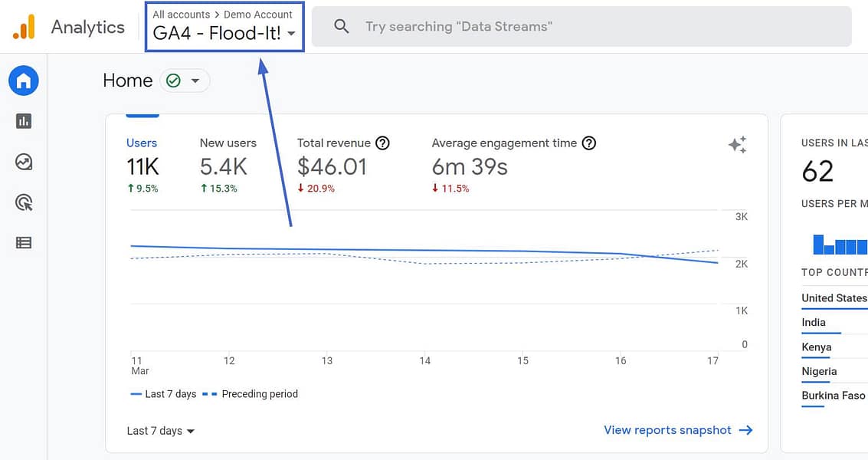Image resolution: width=868 pixels, height=460 pixels.
Task: Open the dropdown beside the Home heading
Action: point(197,80)
